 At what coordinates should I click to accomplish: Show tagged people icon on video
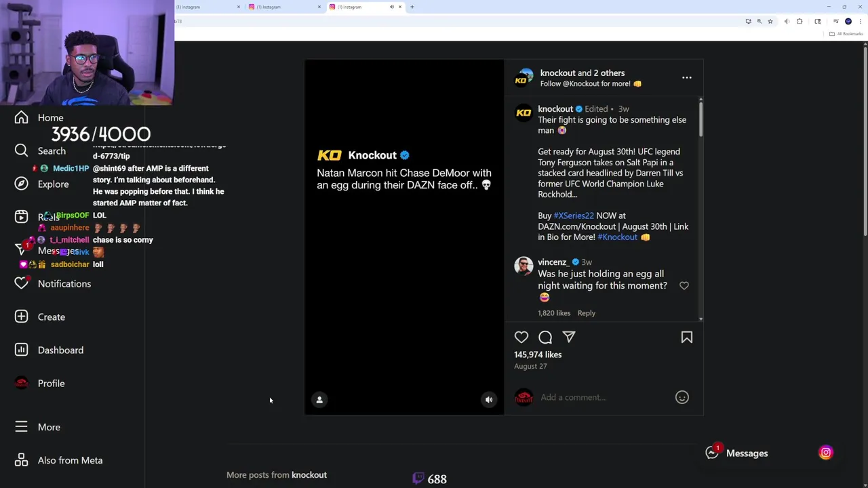319,400
